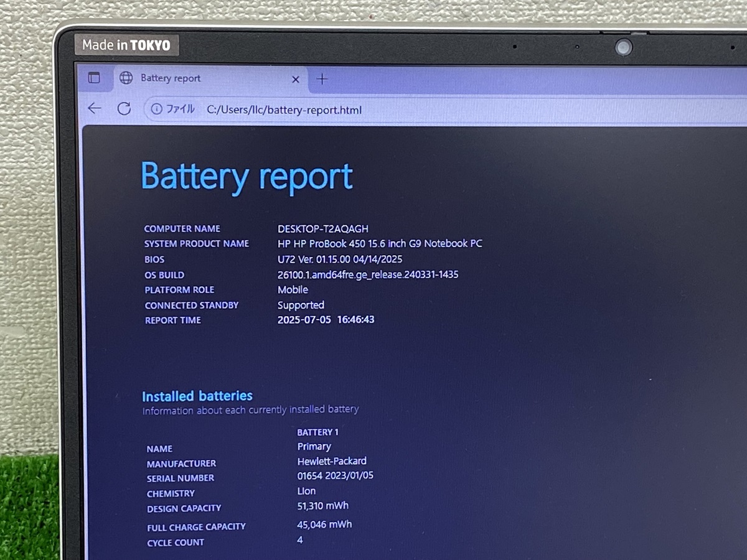
Task: Select the SYSTEM PRODUCT NAME label
Action: tap(196, 244)
